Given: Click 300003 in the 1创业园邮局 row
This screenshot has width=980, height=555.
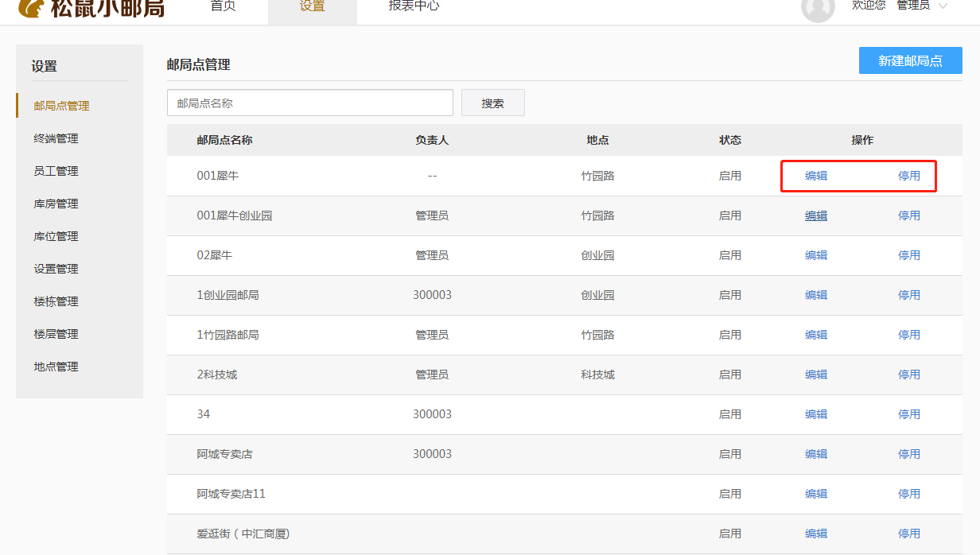Looking at the screenshot, I should 432,295.
